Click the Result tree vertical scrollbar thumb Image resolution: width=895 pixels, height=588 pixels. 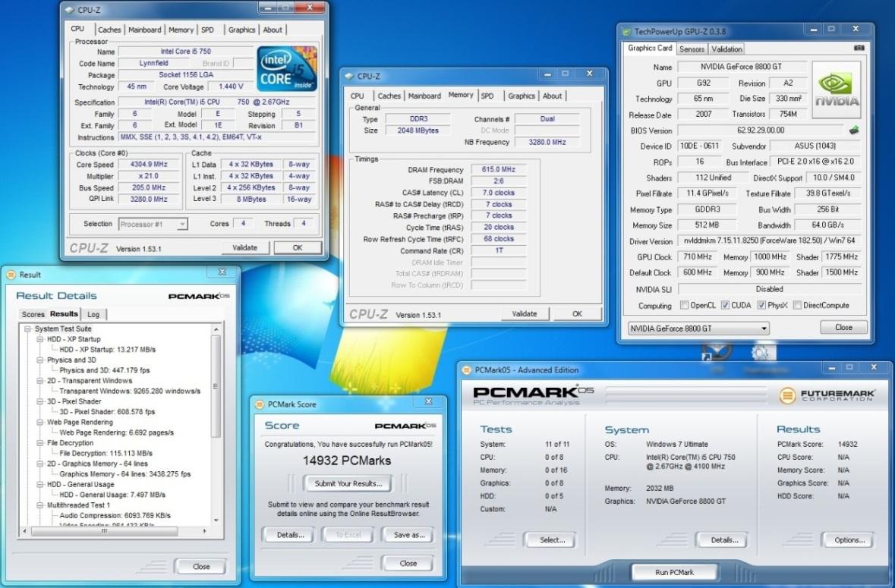(216, 386)
